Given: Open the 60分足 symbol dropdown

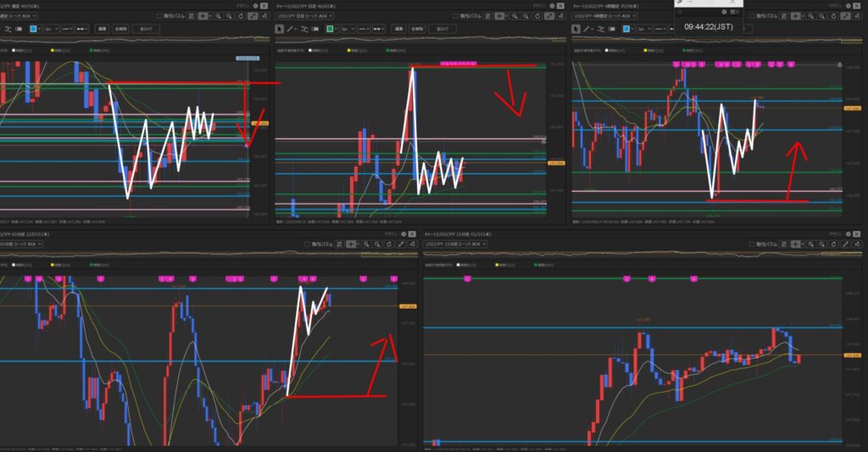Looking at the screenshot, I should point(20,244).
